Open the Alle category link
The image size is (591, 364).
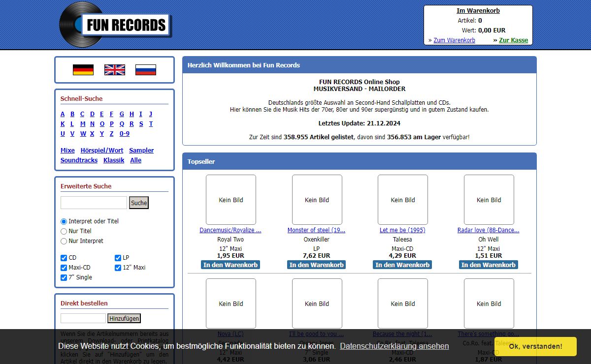click(x=136, y=160)
